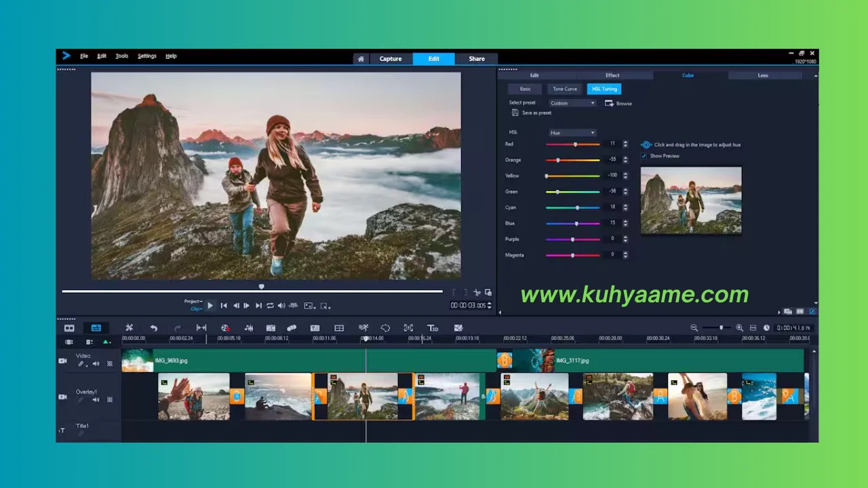Click the Cyan hue slider

(x=573, y=207)
